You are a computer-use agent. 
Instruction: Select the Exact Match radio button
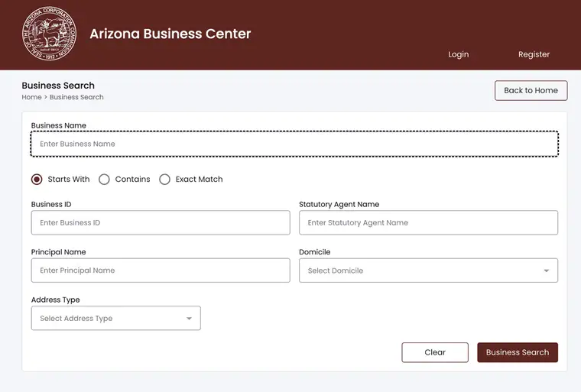point(164,180)
